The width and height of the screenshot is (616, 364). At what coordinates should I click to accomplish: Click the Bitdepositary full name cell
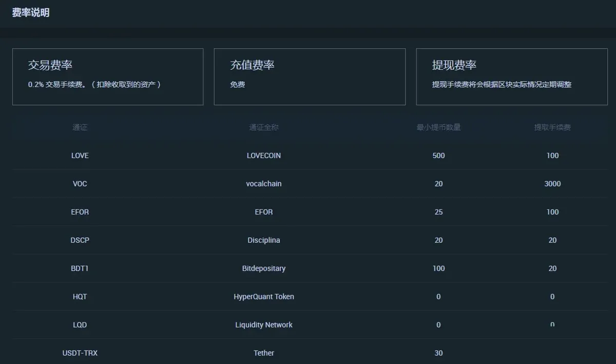point(264,269)
